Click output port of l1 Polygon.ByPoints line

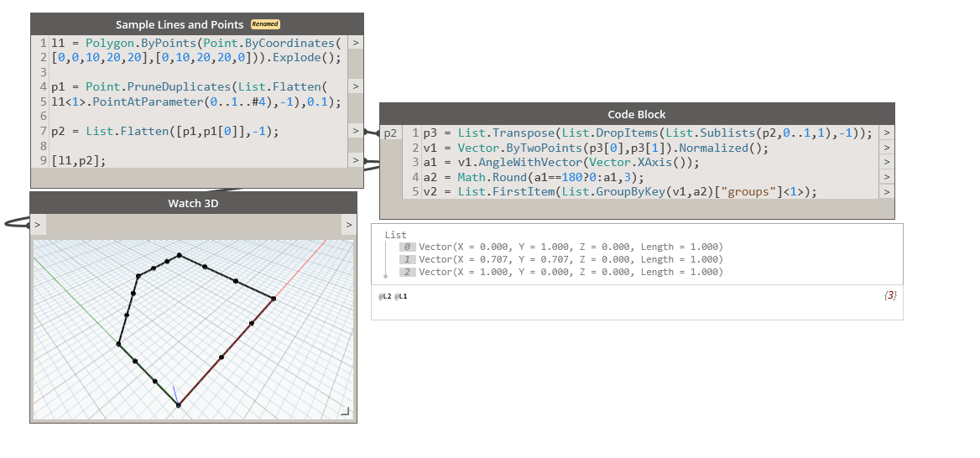coord(355,43)
